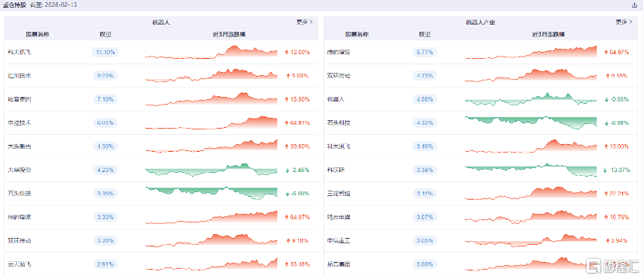
Task: Select the 4.50% weight badge
Action: [x=105, y=146]
